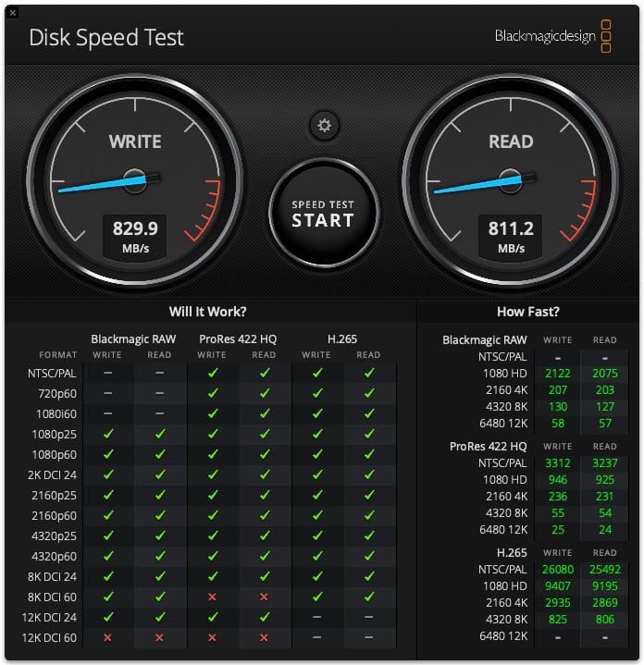Image resolution: width=644 pixels, height=665 pixels.
Task: Click the 829.9 MB/s write readout
Action: [135, 237]
